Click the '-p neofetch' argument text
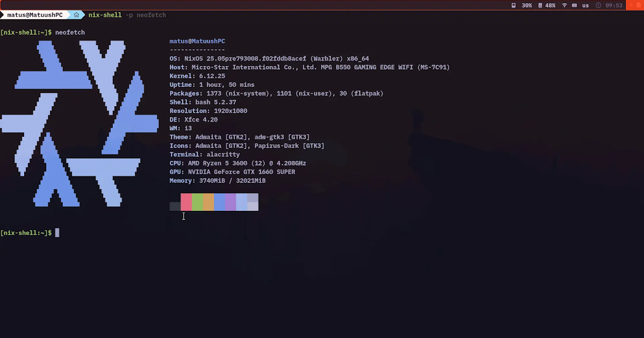The image size is (644, 338). (x=146, y=15)
